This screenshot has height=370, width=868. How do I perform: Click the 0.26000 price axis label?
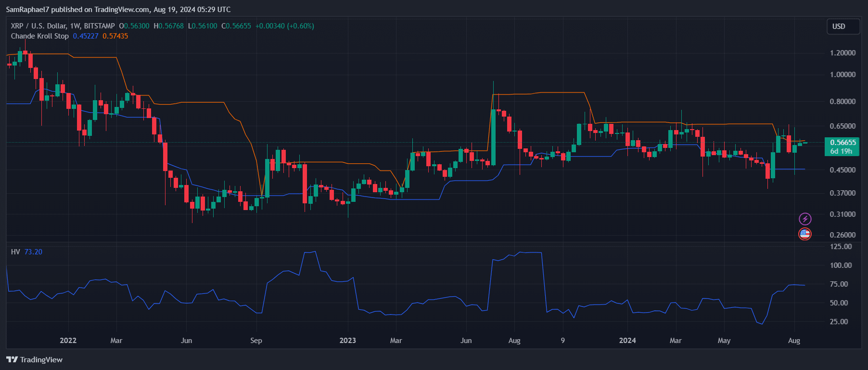click(x=843, y=235)
